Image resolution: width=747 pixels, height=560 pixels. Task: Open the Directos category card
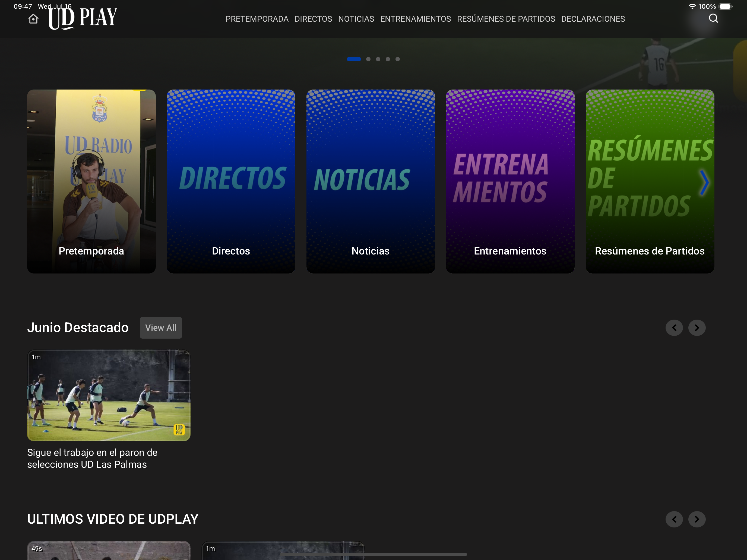click(x=231, y=181)
